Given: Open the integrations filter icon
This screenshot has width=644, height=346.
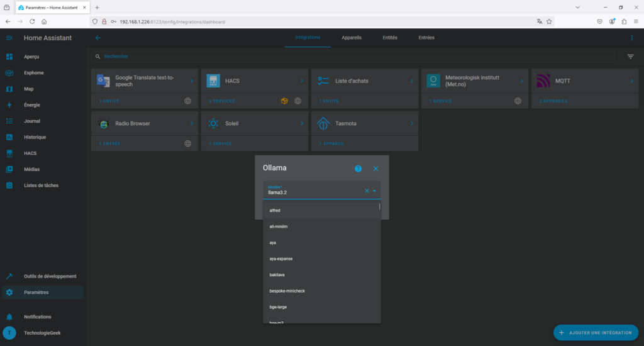Looking at the screenshot, I should (x=630, y=56).
